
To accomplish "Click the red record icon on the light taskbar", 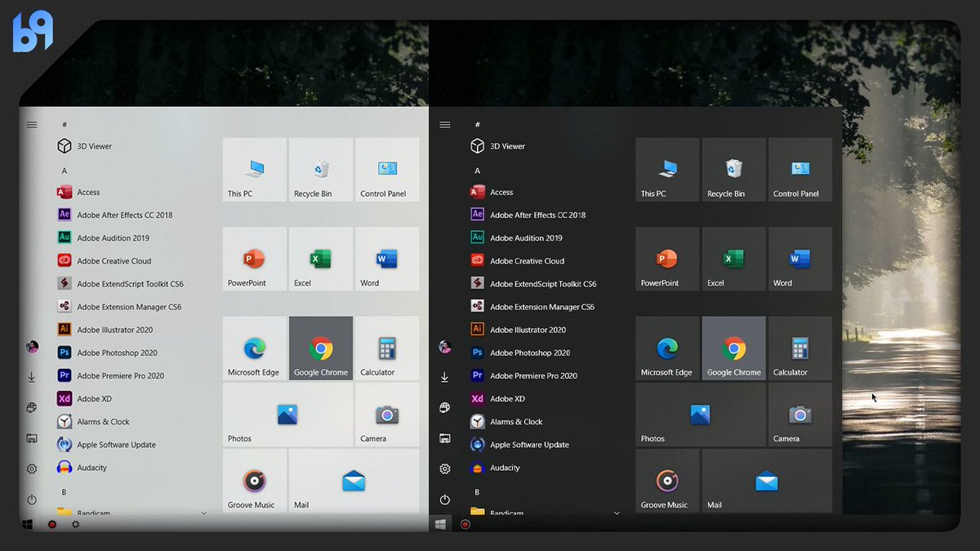I will (x=52, y=524).
